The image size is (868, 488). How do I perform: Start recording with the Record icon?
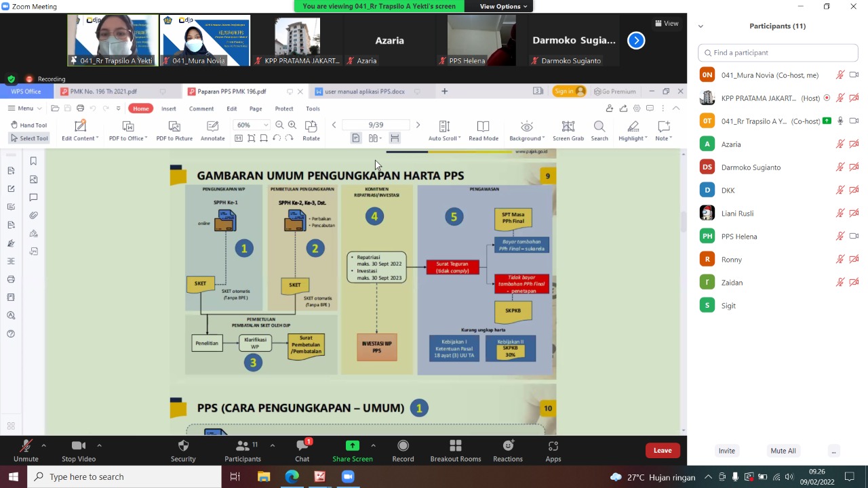pos(403,446)
